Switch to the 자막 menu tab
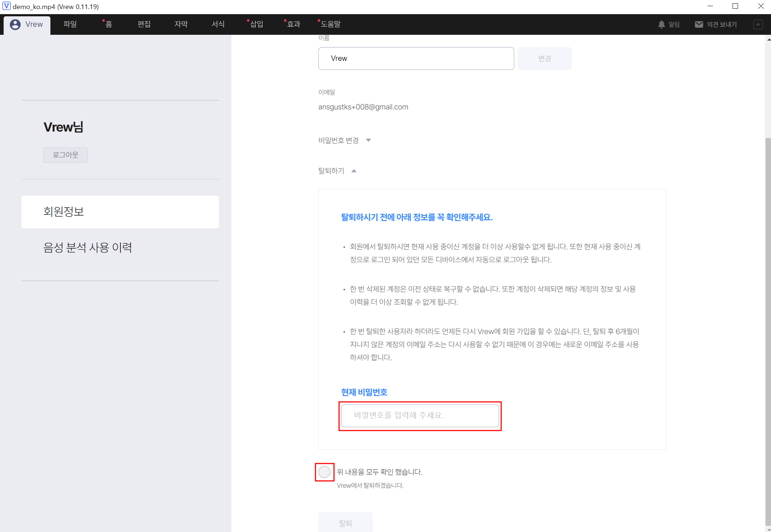This screenshot has height=532, width=771. coord(181,24)
